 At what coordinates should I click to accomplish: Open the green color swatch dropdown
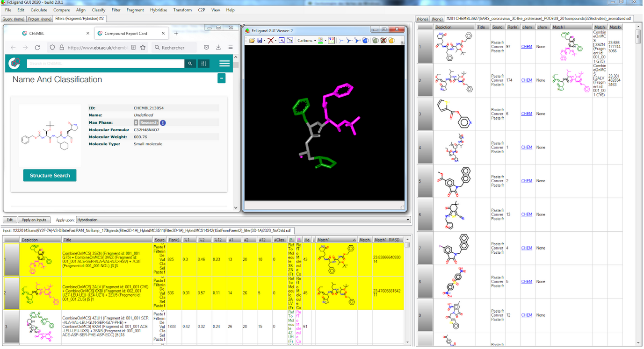click(x=321, y=41)
